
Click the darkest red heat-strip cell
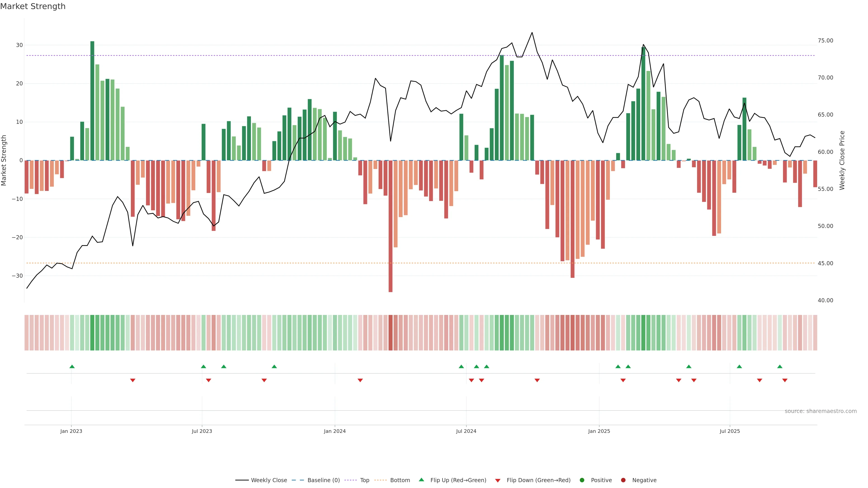[391, 333]
